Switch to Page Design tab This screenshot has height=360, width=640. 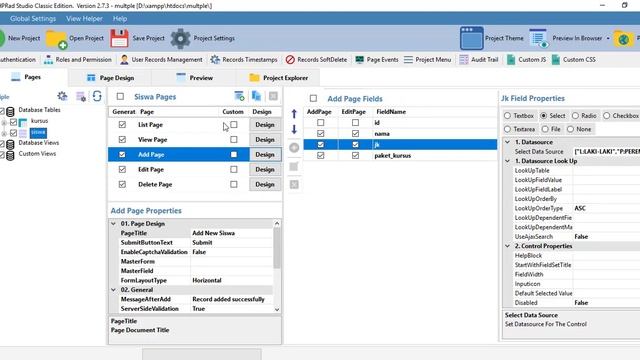click(110, 78)
